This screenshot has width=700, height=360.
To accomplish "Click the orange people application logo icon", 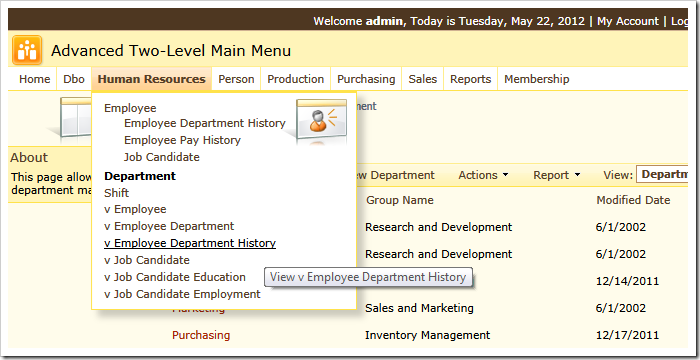I will (x=27, y=50).
